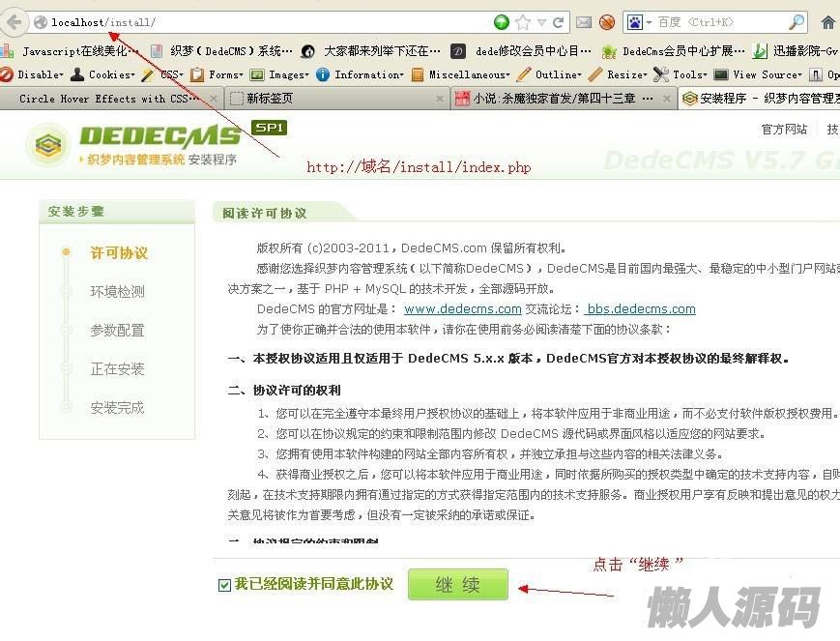The height and width of the screenshot is (641, 840).
Task: Open the www.dedecms.com link
Action: tap(463, 308)
